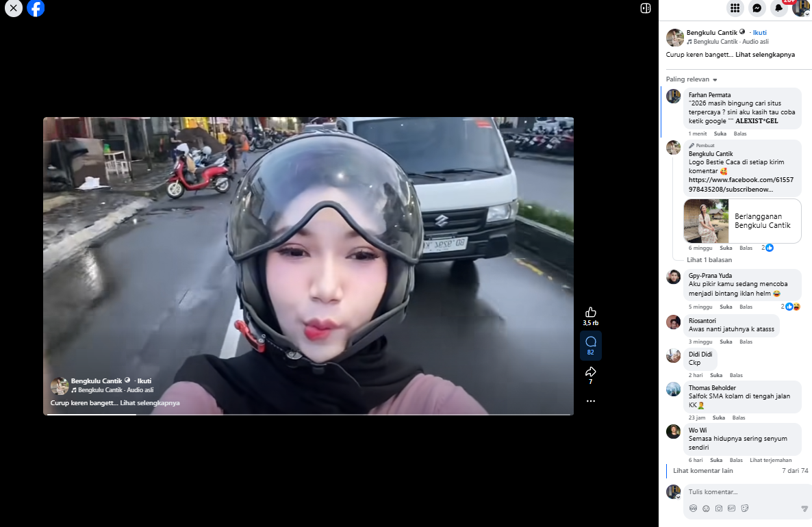Viewport: 812px width, 527px height.
Task: Open the timestamp 6 minggu on pinned comment
Action: click(700, 248)
